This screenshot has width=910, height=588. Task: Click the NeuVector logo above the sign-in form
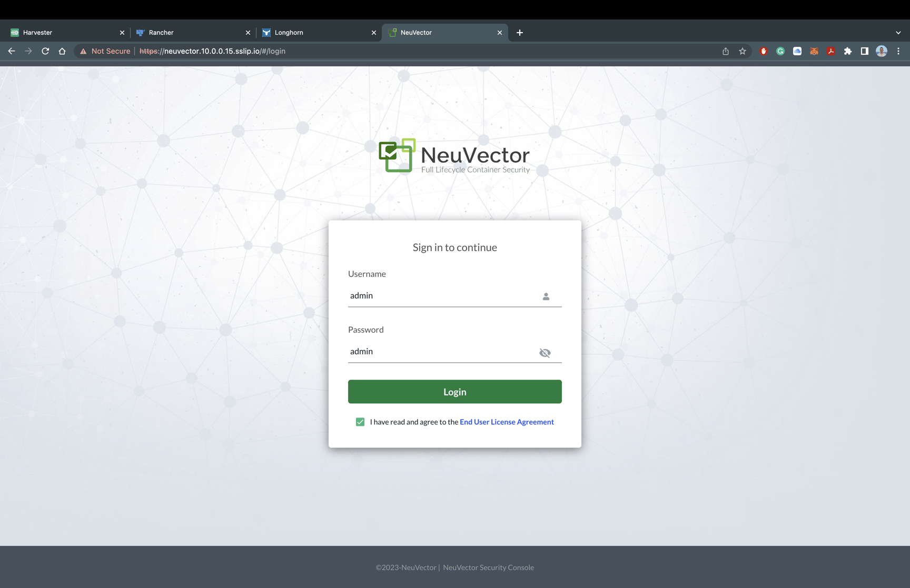(x=454, y=156)
